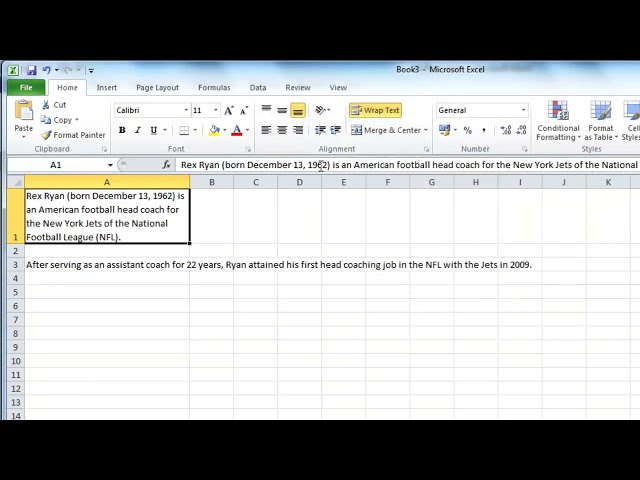
Task: Toggle bold formatting
Action: pyautogui.click(x=122, y=130)
